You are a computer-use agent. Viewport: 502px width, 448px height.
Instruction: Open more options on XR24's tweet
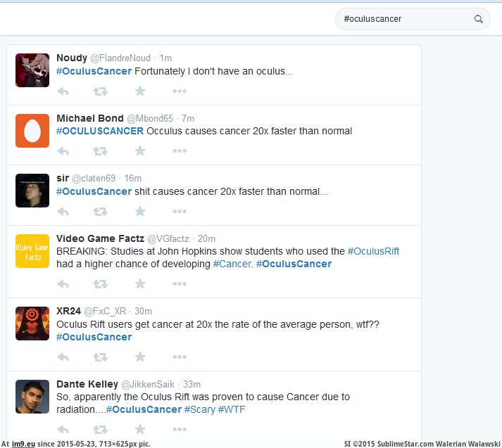tap(180, 357)
